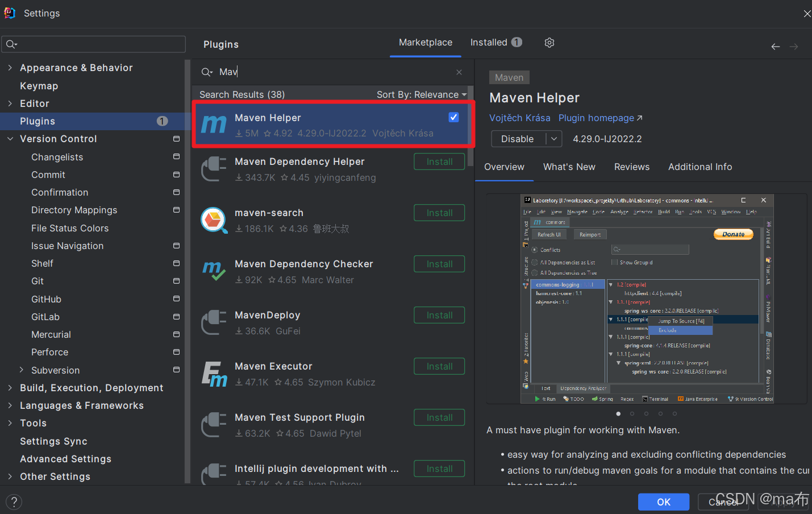The image size is (812, 514).
Task: Click project-level icon beside Version Control
Action: [176, 139]
